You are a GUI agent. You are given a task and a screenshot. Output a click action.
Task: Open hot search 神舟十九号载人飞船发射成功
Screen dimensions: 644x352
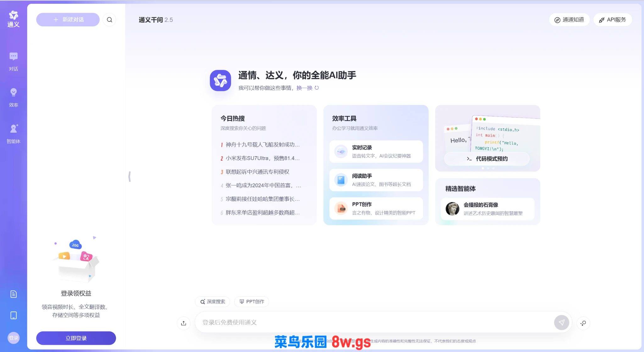260,145
